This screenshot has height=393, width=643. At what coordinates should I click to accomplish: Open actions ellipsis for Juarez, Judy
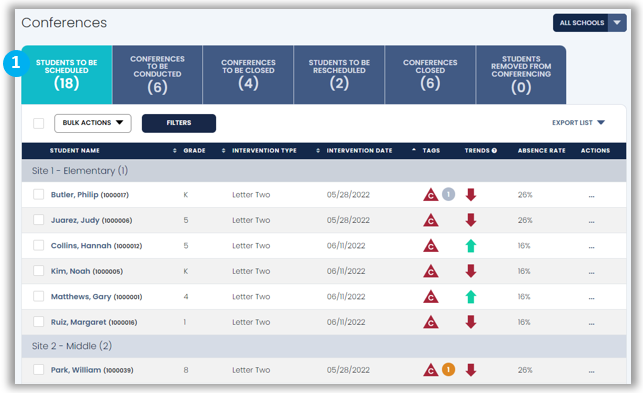[x=591, y=222]
